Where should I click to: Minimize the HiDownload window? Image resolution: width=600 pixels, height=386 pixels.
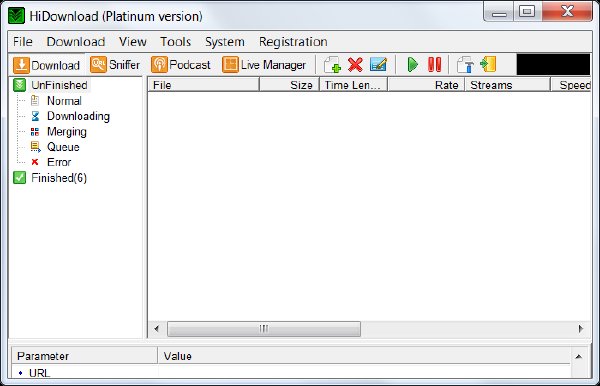[499, 11]
